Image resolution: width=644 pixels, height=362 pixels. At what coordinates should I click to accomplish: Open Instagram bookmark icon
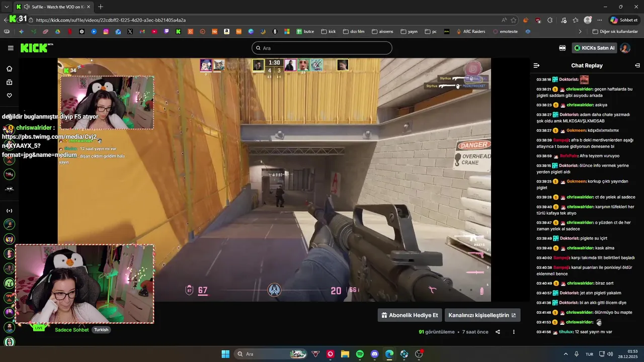106,31
